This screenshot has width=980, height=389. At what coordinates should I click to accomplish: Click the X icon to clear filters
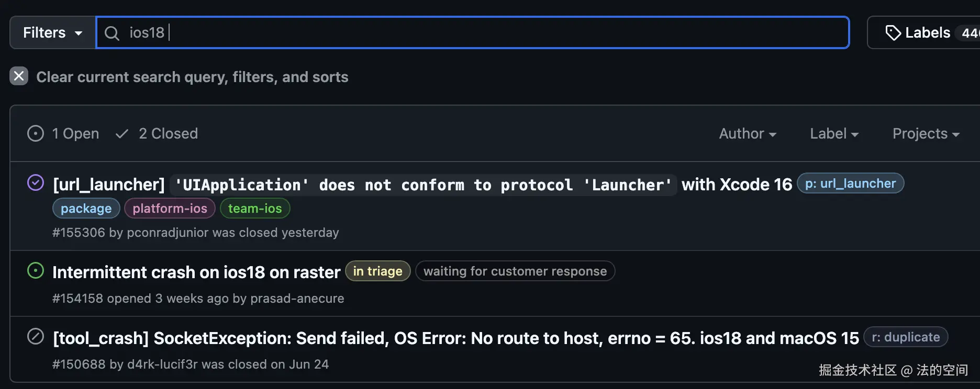point(19,76)
